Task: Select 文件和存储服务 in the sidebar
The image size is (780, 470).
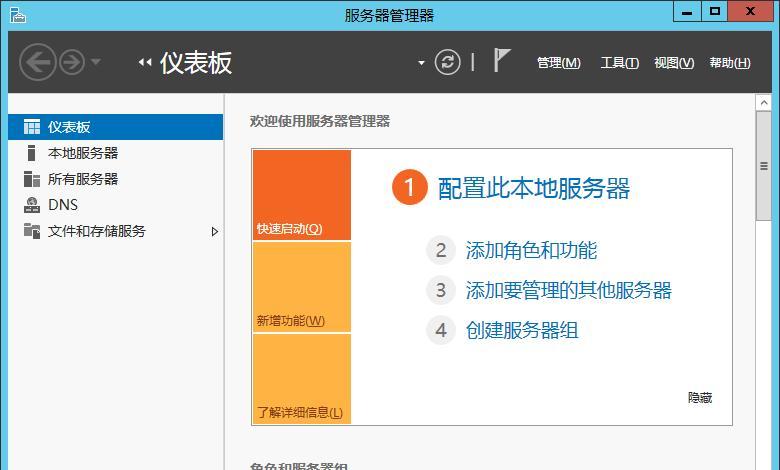Action: point(115,231)
